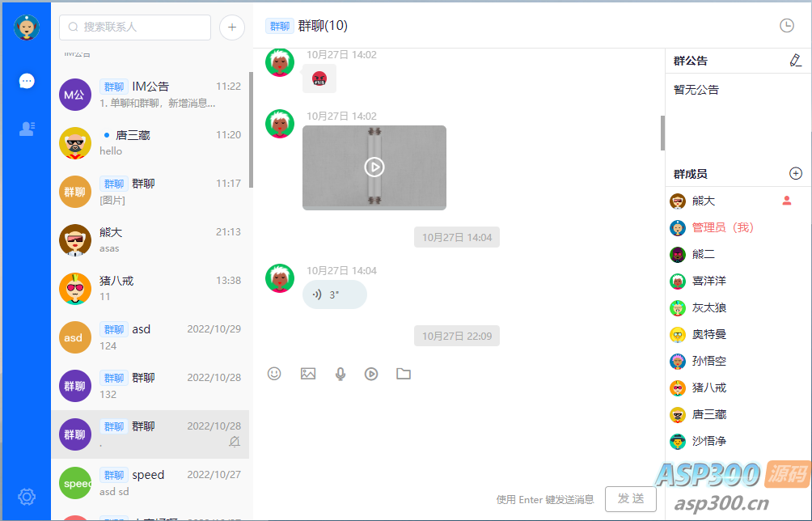812x521 pixels.
Task: Play the 3-second voice message
Action: (334, 294)
